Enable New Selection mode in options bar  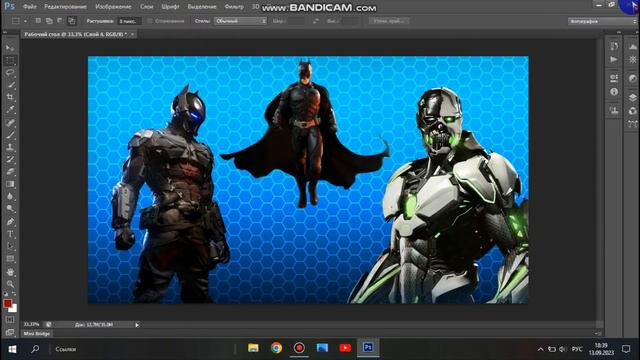[x=38, y=21]
